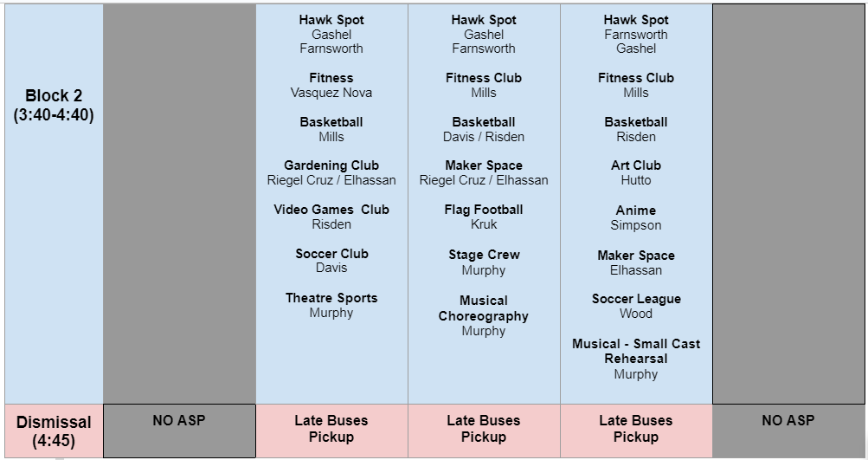
Task: Click teacher name Hutto
Action: [x=636, y=180]
